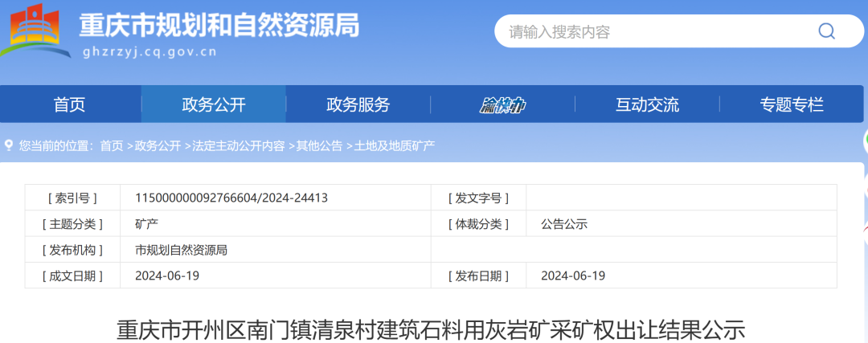This screenshot has width=868, height=343.
Task: Click the article title 采矿权出让结果公示
Action: pyautogui.click(x=431, y=329)
